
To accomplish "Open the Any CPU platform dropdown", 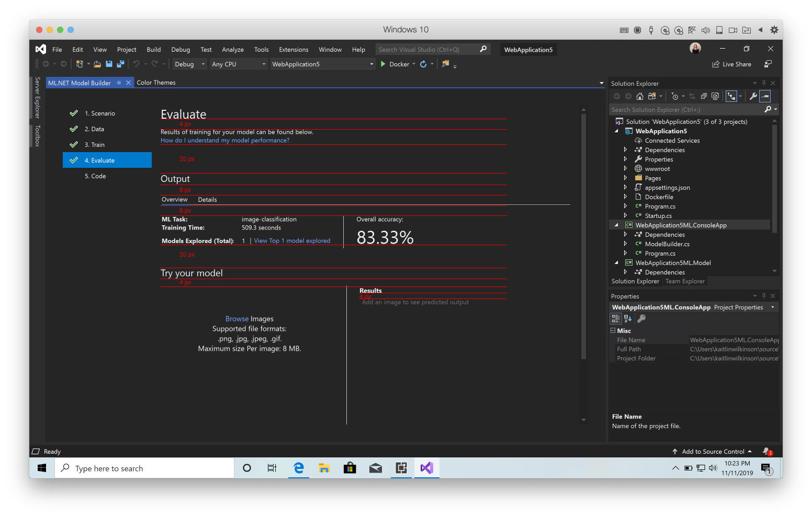I will point(239,64).
